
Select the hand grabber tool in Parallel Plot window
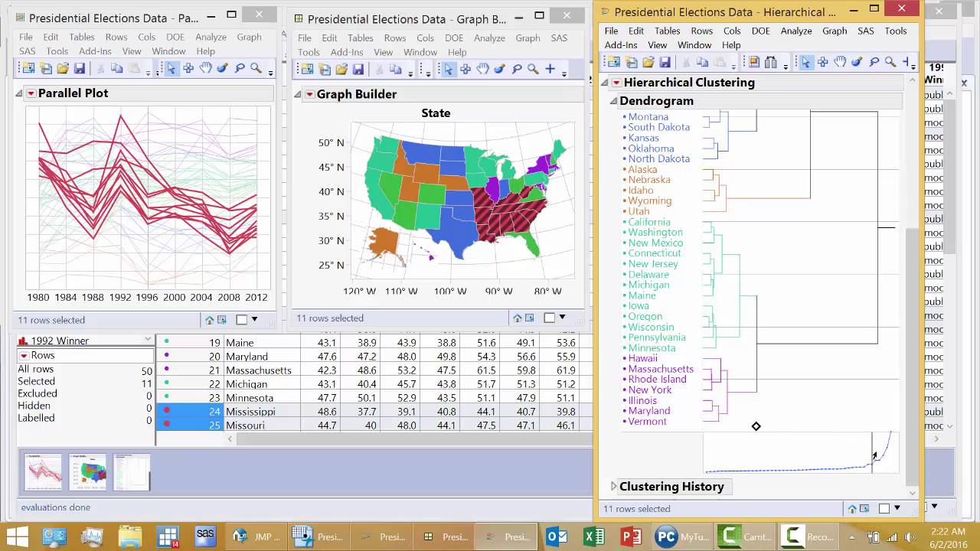[205, 68]
